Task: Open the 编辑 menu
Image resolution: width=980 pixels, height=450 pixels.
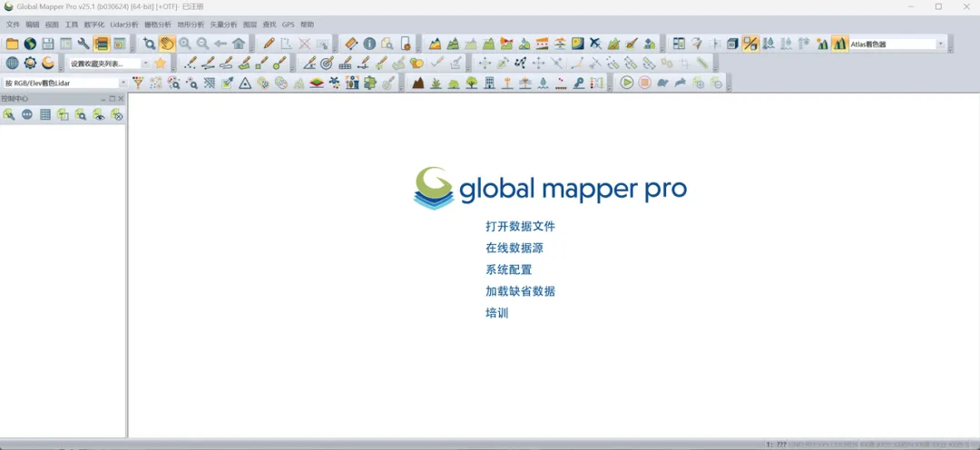Action: click(x=33, y=24)
